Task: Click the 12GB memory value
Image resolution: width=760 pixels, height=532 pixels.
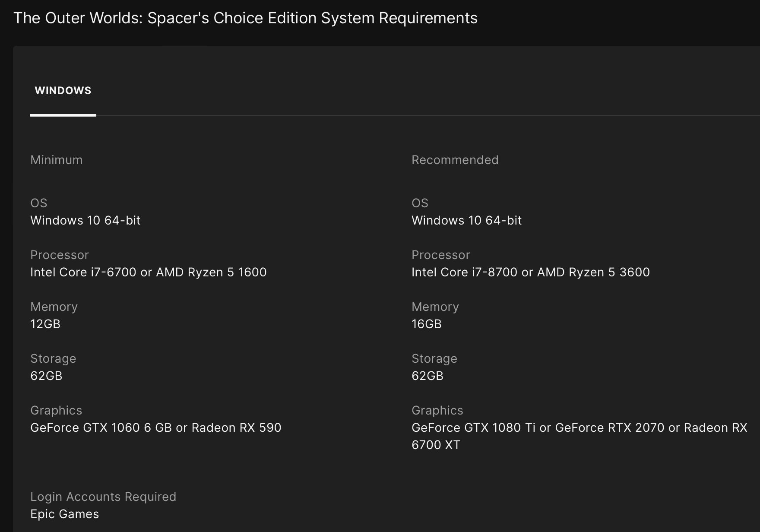Action: coord(45,324)
